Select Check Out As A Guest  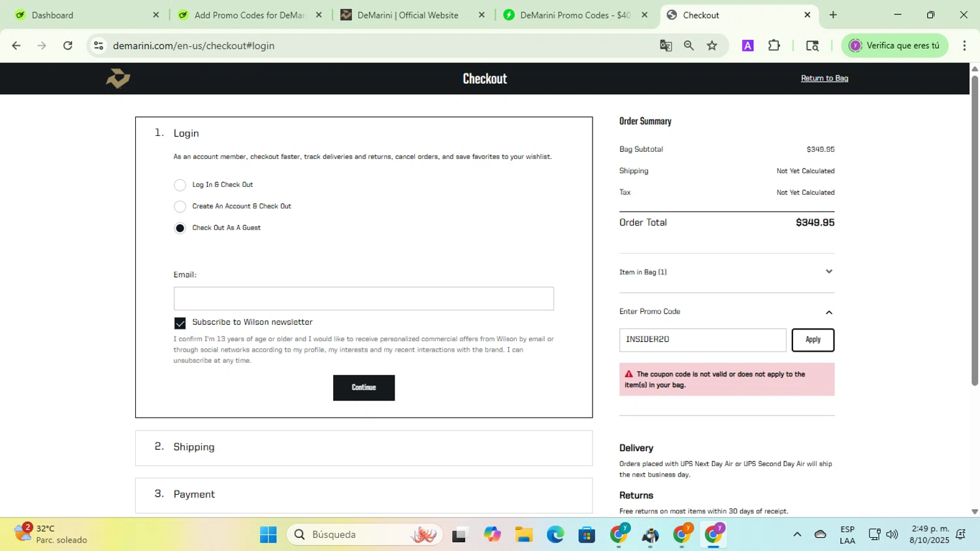(x=180, y=228)
